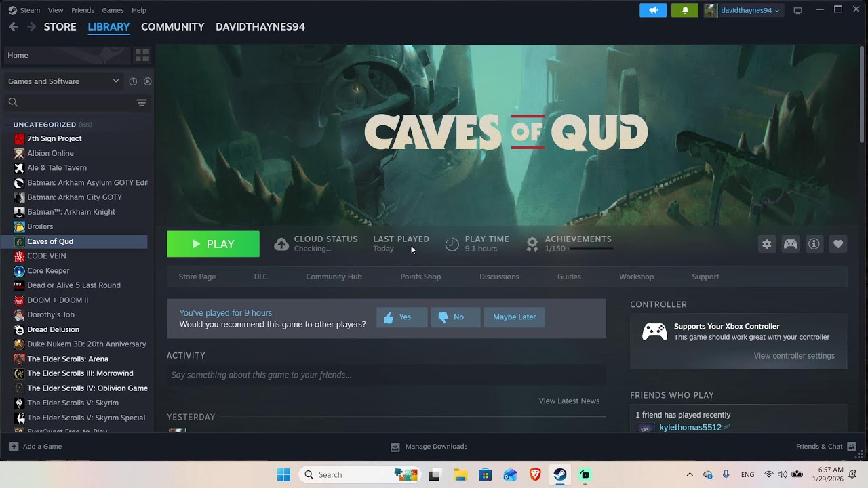Go to the STORE tab
This screenshot has height=488, width=868.
pos(60,27)
